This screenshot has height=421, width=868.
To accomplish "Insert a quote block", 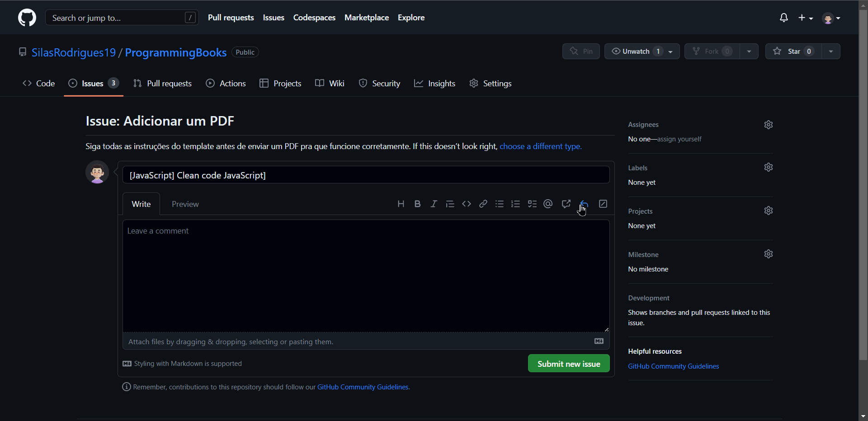I will click(x=450, y=204).
